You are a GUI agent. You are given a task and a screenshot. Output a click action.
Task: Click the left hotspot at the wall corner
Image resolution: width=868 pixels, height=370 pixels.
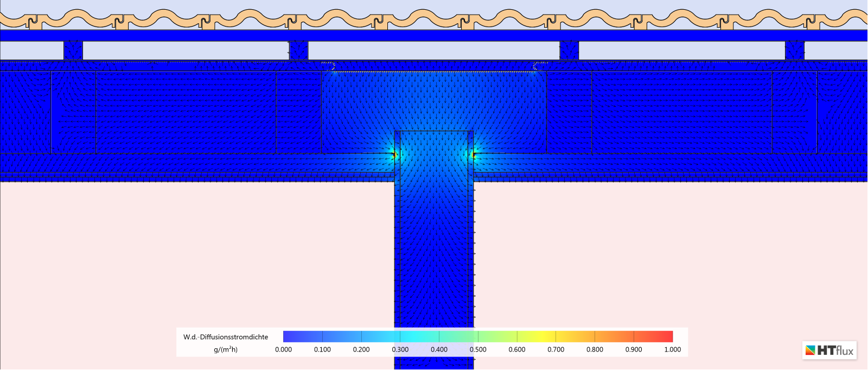click(x=394, y=155)
